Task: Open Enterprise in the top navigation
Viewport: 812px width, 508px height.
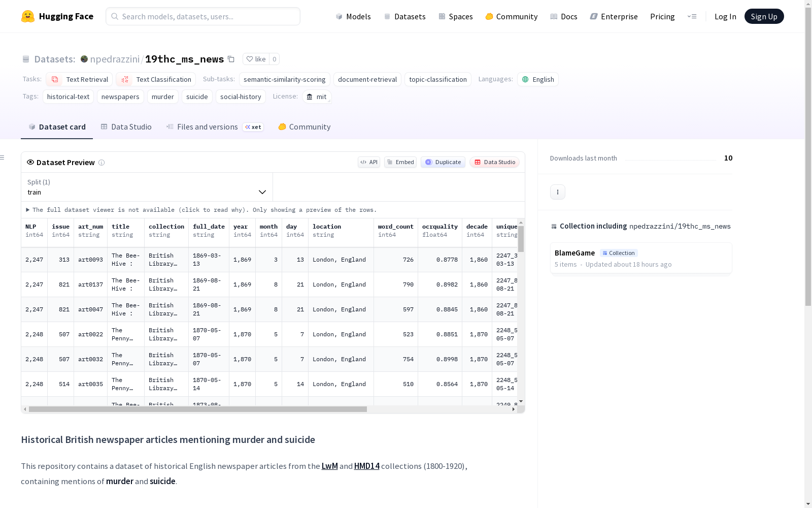Action: 614,16
